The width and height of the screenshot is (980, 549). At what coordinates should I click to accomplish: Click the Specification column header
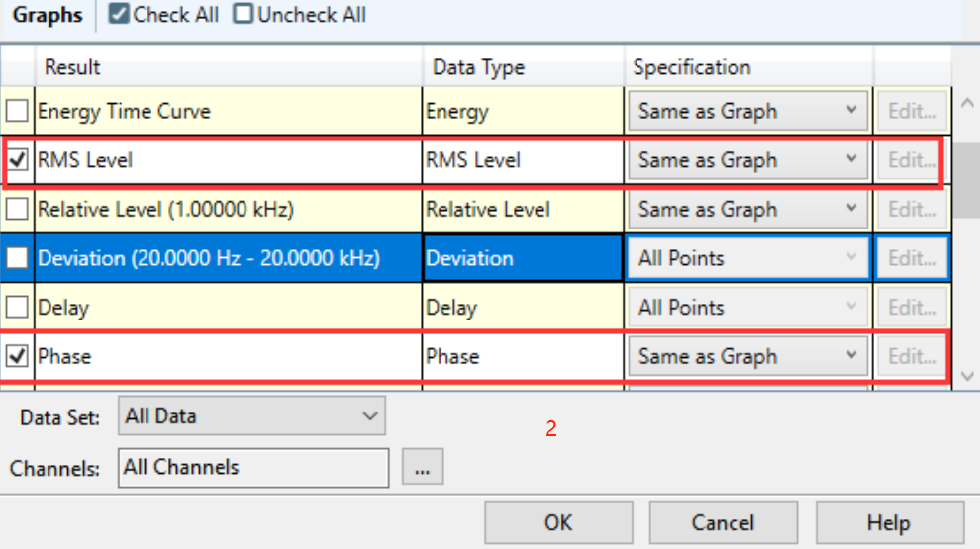coord(748,66)
